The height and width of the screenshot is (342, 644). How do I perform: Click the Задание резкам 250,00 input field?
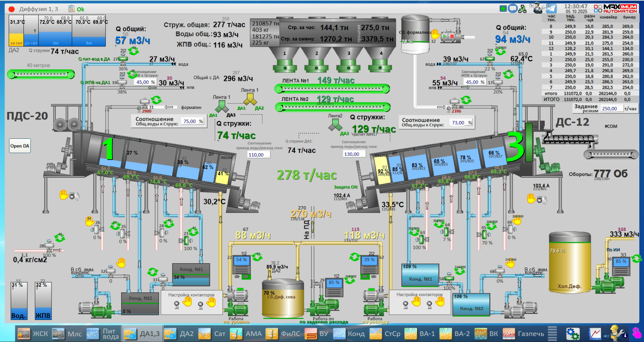(x=611, y=109)
